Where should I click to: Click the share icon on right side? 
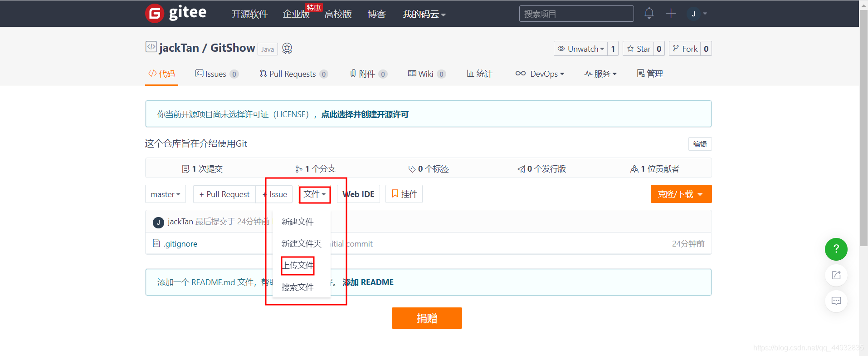[x=836, y=275]
